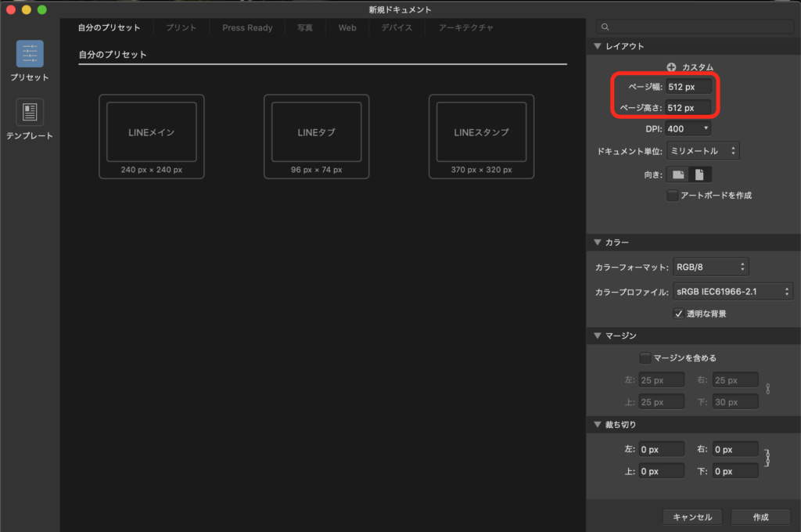Collapse the レイアウト section
Image resolution: width=801 pixels, height=532 pixels.
coord(598,46)
